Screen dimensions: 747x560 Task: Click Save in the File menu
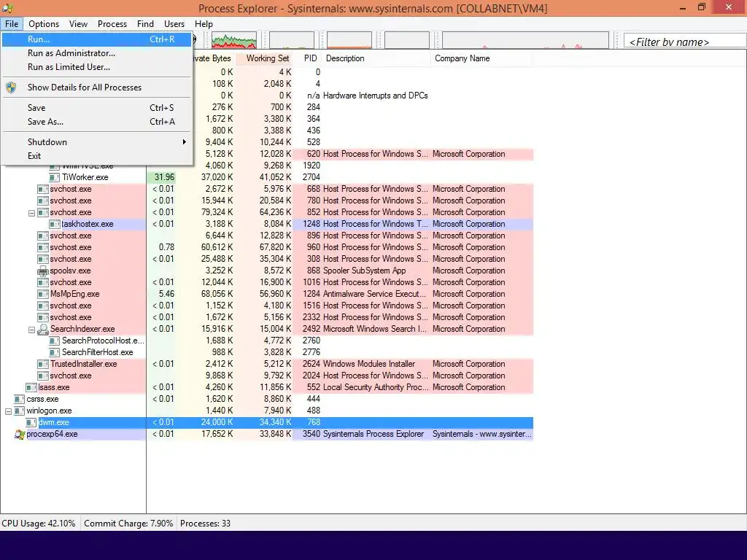tap(97, 108)
